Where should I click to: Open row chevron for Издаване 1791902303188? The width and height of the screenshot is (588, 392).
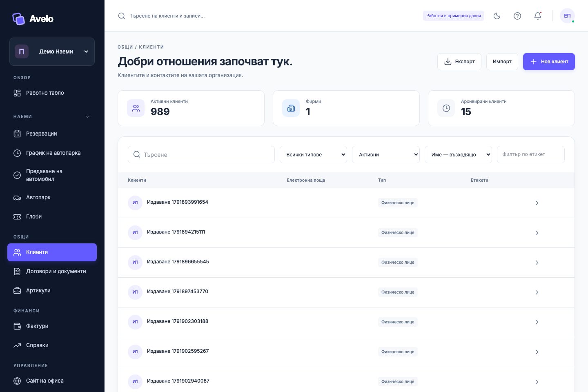537,322
